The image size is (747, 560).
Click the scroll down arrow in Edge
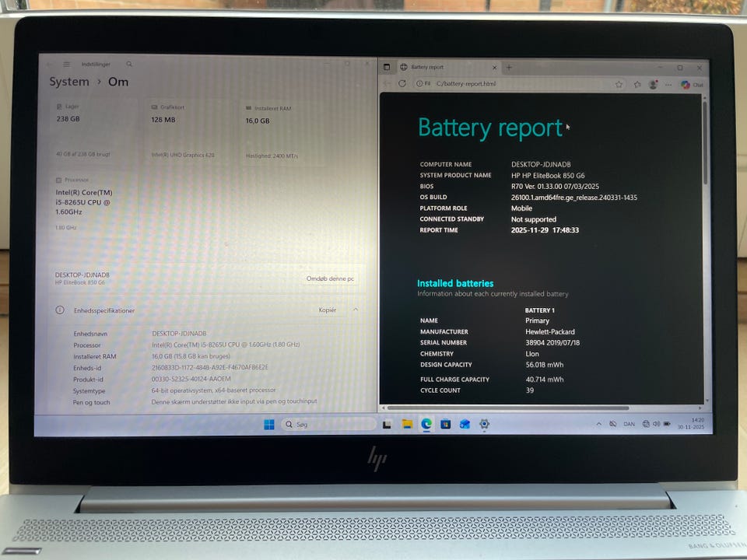point(706,401)
